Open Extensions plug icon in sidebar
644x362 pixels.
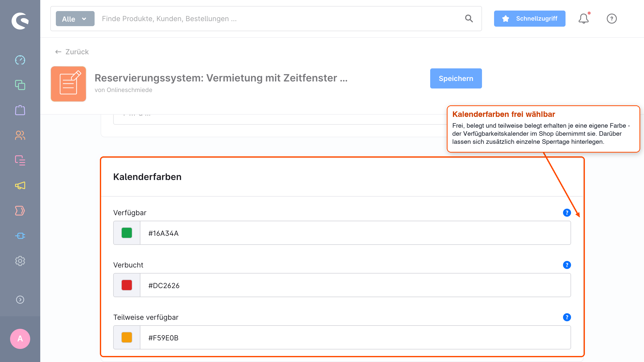(20, 236)
